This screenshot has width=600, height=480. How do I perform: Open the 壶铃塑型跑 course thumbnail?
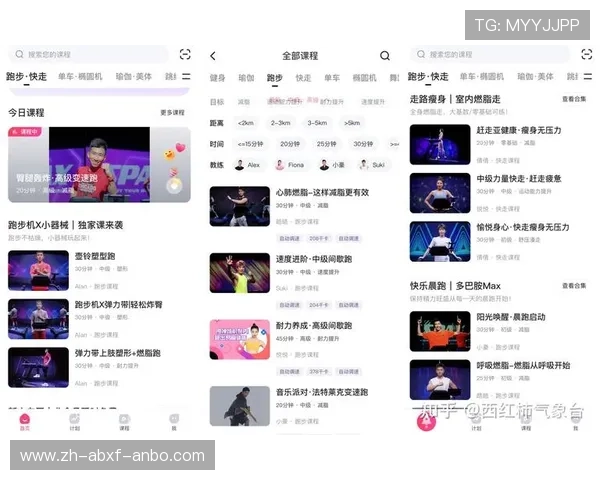(x=38, y=270)
